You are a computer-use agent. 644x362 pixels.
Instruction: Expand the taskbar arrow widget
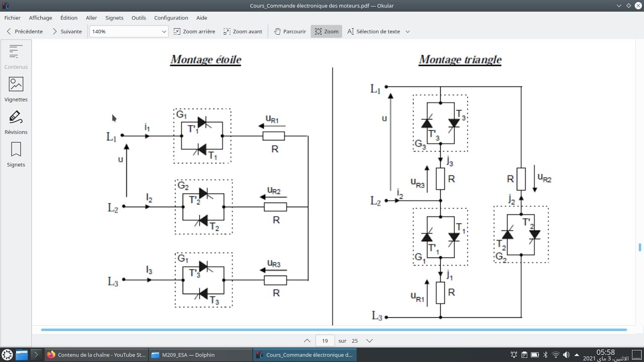tap(36, 354)
